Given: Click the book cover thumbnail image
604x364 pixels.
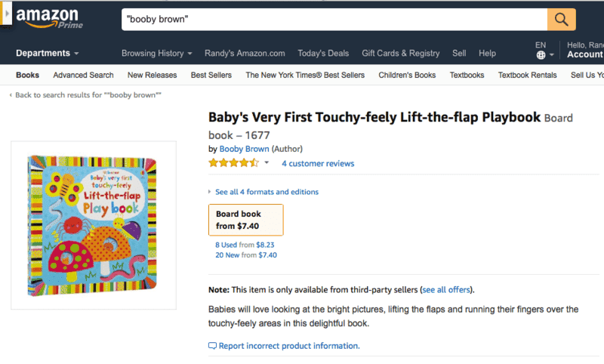Looking at the screenshot, I should (x=94, y=224).
